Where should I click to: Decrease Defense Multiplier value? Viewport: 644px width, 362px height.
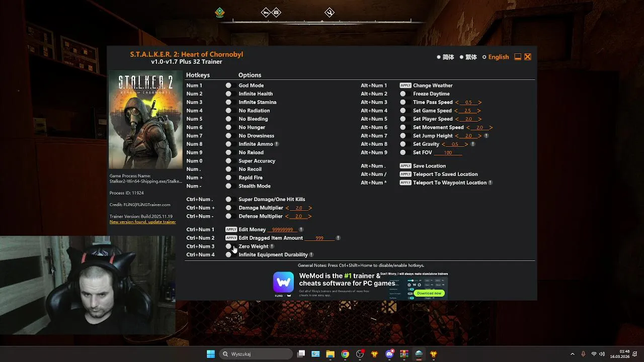click(287, 216)
